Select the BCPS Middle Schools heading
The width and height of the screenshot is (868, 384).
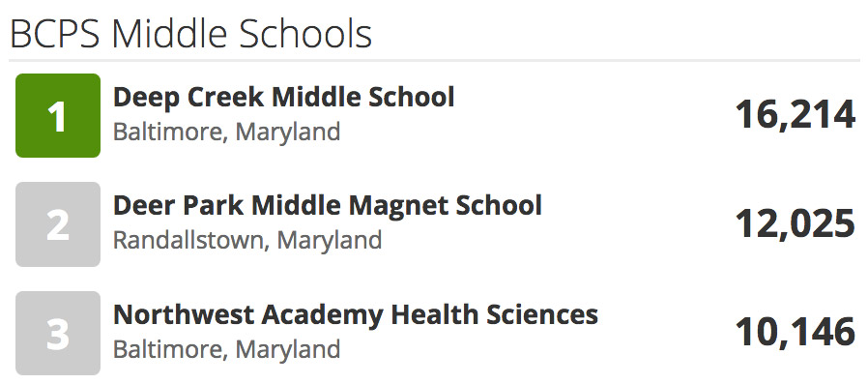pos(191,35)
